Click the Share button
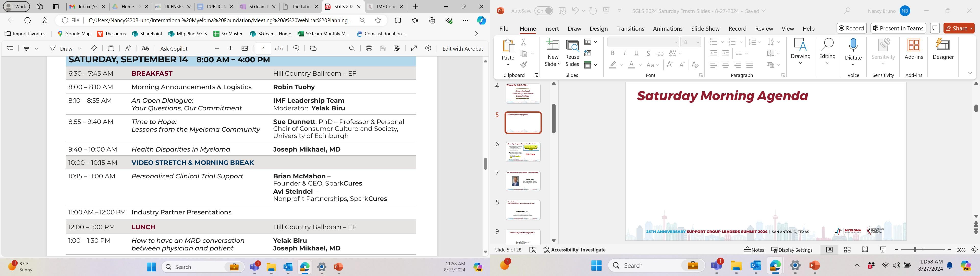Viewport: 980px width, 276px height. click(959, 28)
